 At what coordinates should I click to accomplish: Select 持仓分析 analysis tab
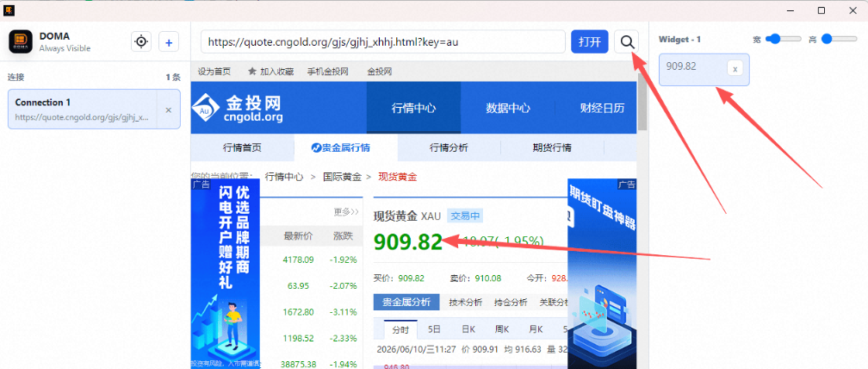pos(511,303)
